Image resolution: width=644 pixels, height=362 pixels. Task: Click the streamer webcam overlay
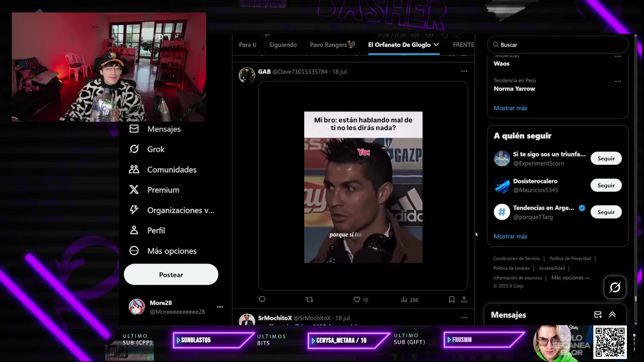click(109, 67)
